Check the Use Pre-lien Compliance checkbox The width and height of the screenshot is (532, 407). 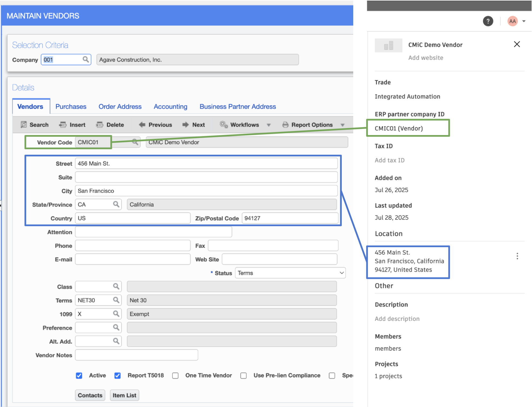click(243, 375)
